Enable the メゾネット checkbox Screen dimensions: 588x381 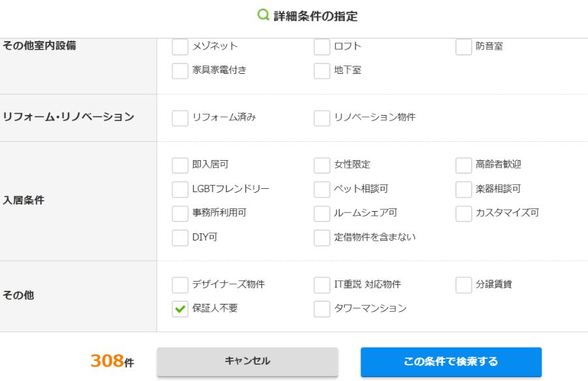pos(180,47)
